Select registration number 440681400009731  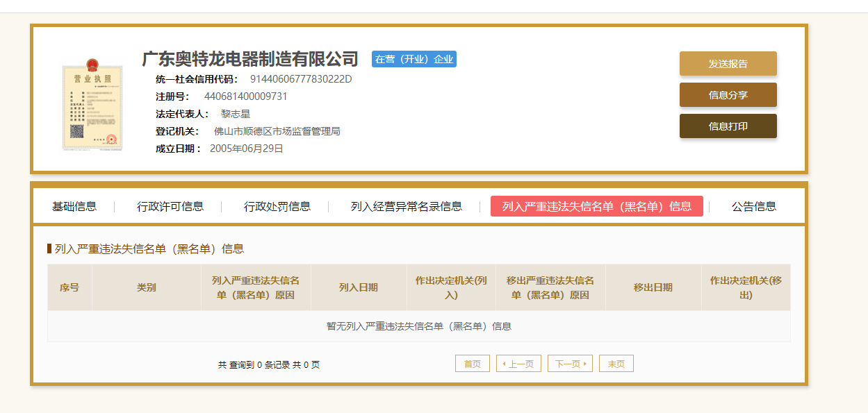(x=245, y=96)
